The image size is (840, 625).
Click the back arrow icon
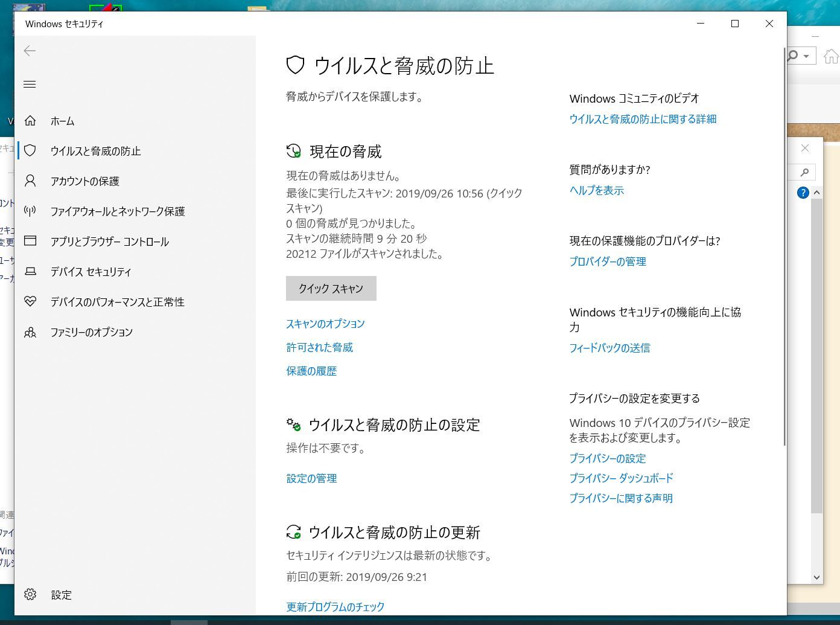point(30,51)
